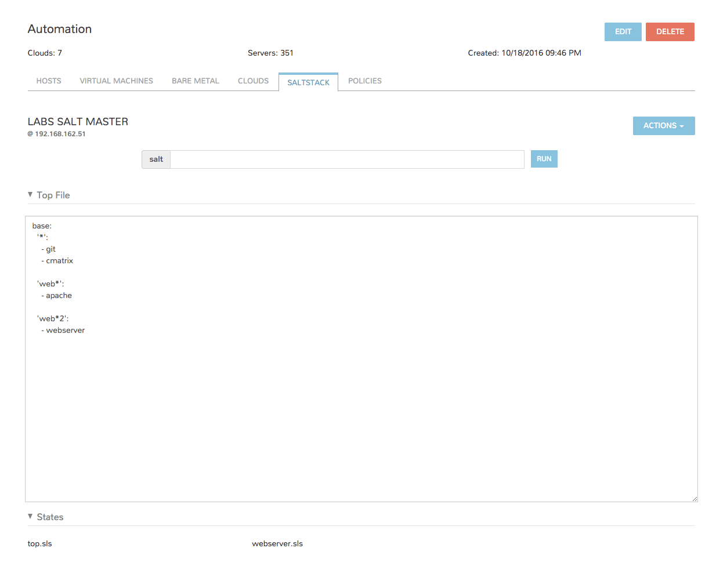Focus the salt command input field
Image resolution: width=716 pixels, height=588 pixels.
(347, 159)
